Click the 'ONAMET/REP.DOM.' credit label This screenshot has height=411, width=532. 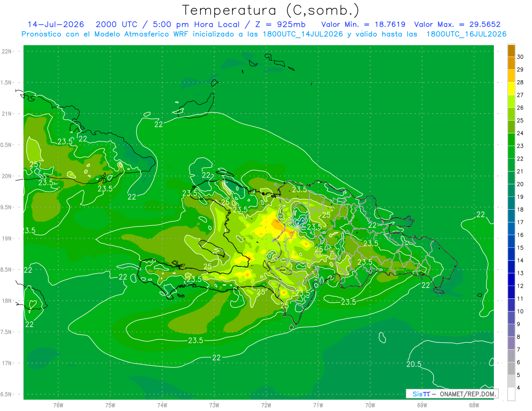[468, 394]
